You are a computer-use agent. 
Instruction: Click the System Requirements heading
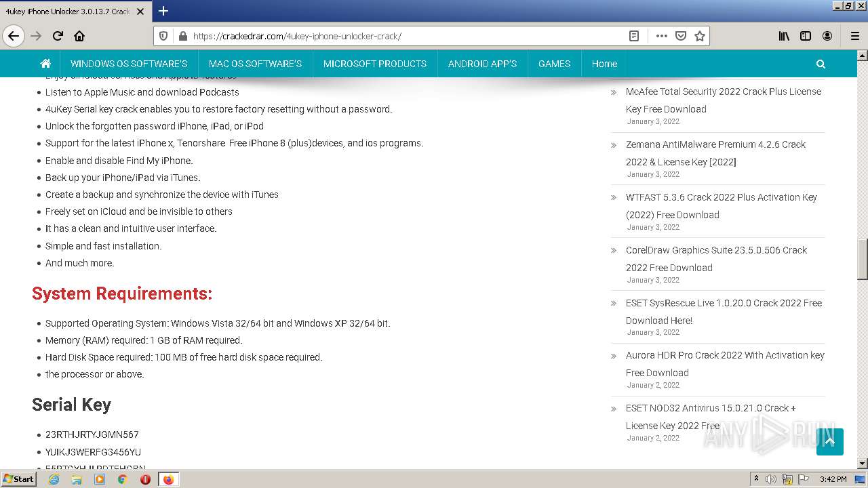point(122,293)
